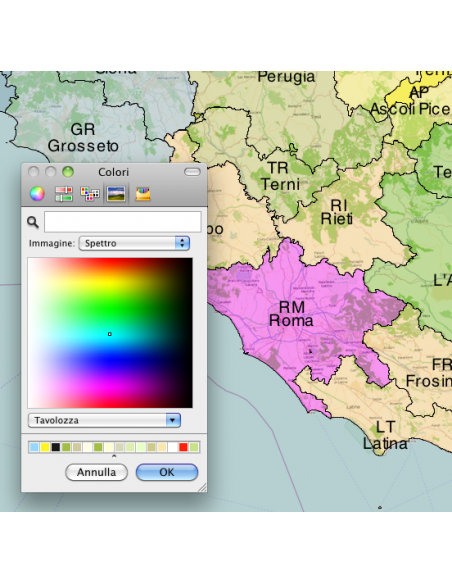Pick the last light green swatch
The image size is (452, 584).
click(x=194, y=447)
